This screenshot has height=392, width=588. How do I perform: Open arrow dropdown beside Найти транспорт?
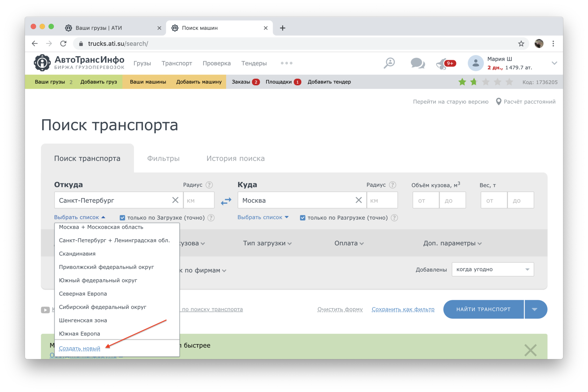click(535, 309)
